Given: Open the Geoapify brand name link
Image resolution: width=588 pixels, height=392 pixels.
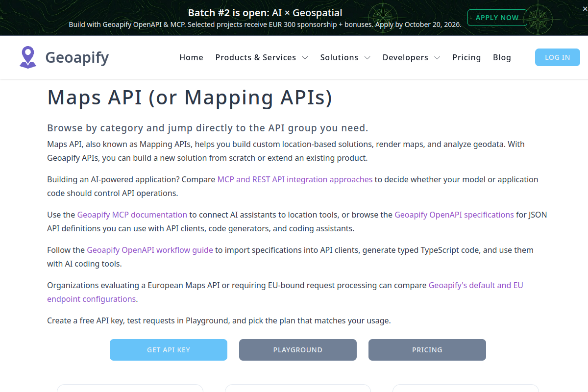Looking at the screenshot, I should [x=77, y=57].
